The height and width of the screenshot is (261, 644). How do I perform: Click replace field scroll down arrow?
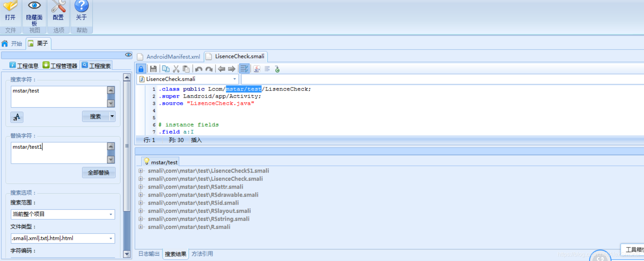[x=111, y=160]
